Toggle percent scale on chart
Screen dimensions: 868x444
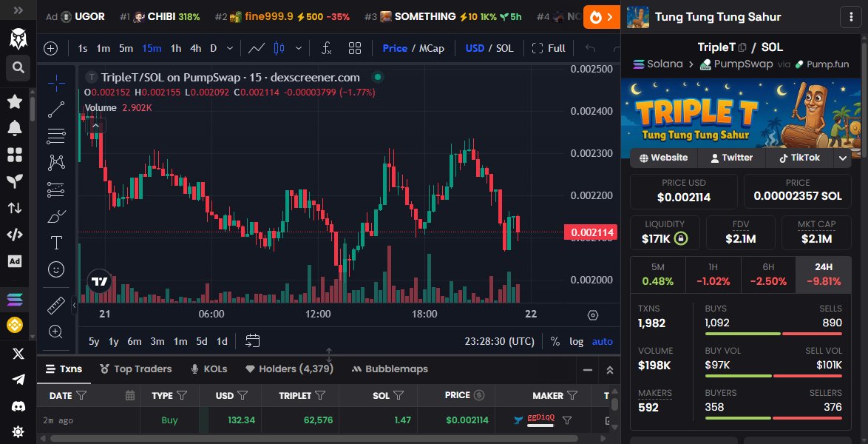point(555,341)
